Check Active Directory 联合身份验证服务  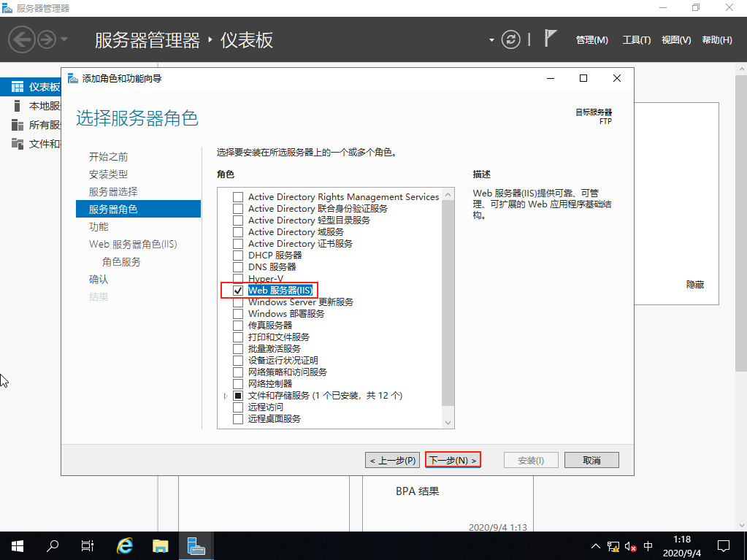238,209
